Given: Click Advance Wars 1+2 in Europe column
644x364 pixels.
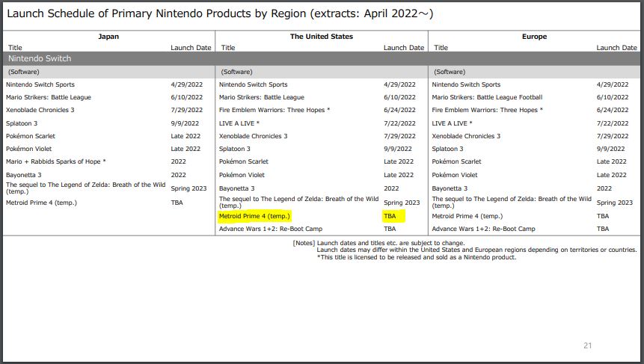Looking at the screenshot, I should click(483, 229).
